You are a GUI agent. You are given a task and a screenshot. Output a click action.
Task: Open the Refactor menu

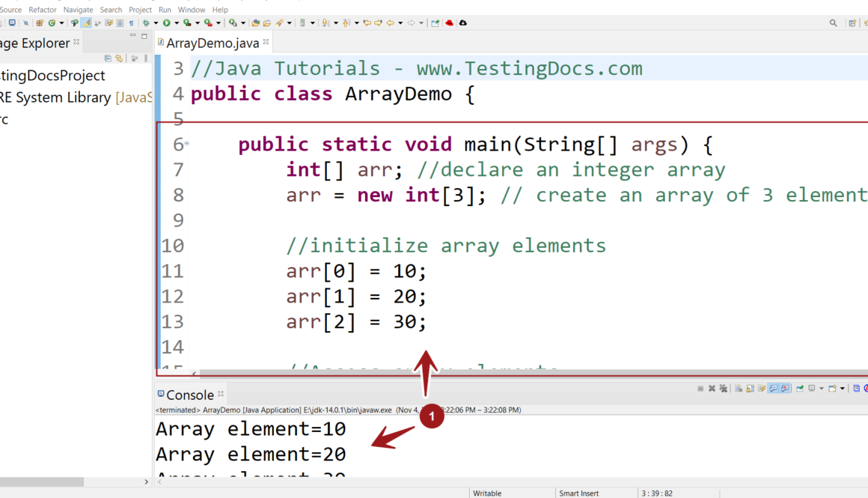point(43,10)
